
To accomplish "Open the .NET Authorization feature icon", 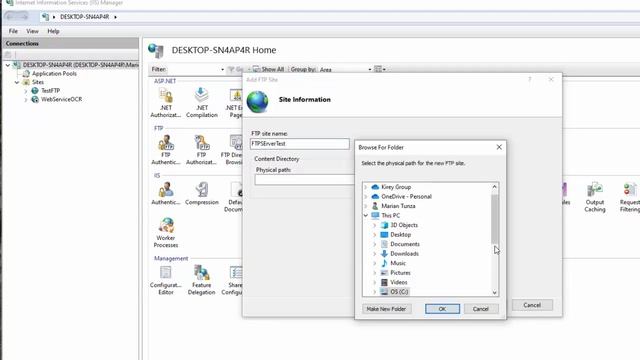I will [165, 102].
